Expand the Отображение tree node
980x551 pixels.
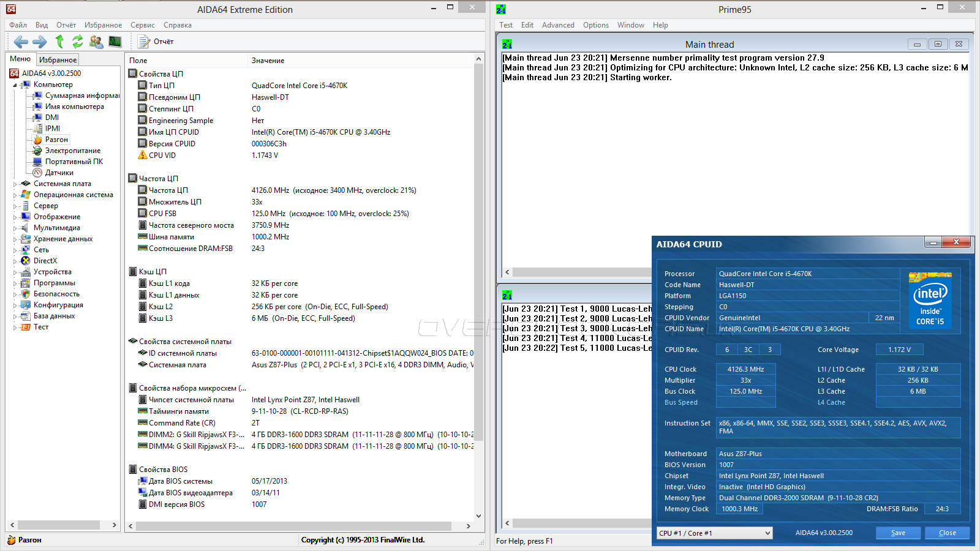(x=15, y=217)
